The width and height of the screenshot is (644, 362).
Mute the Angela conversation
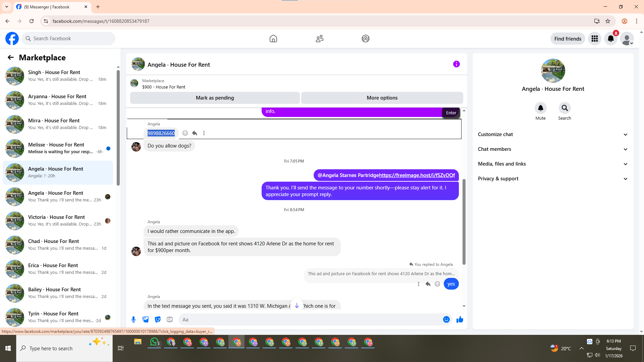[x=540, y=108]
